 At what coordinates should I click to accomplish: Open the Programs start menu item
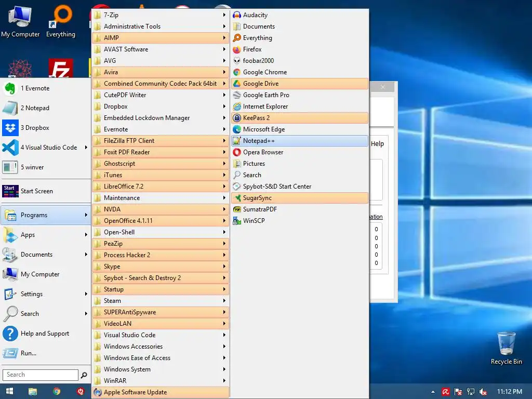click(46, 215)
